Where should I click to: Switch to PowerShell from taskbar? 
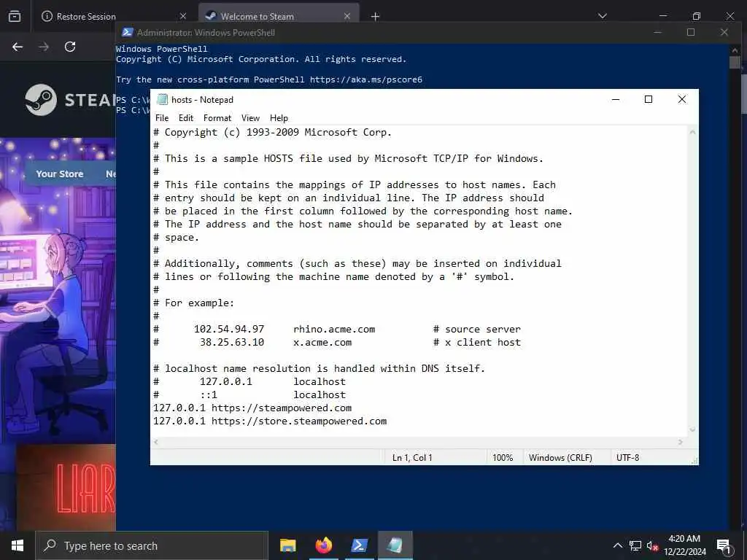(359, 545)
